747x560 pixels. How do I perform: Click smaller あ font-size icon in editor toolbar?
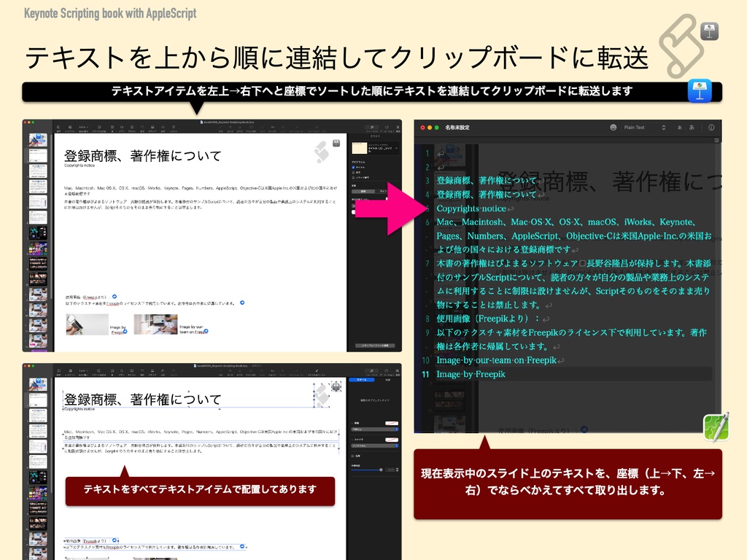[x=679, y=127]
